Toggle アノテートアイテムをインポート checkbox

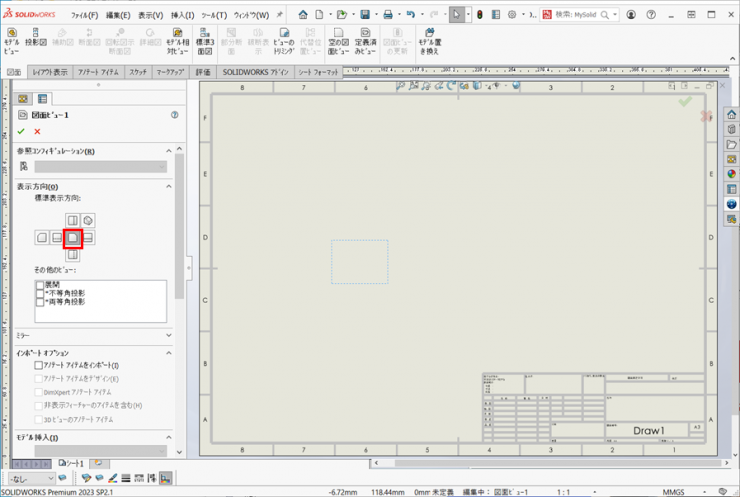click(39, 366)
